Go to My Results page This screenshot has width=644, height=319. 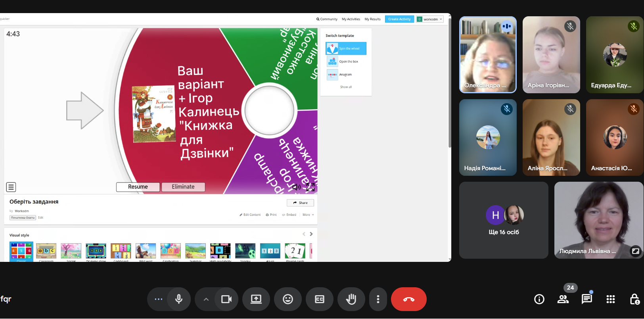pos(372,19)
